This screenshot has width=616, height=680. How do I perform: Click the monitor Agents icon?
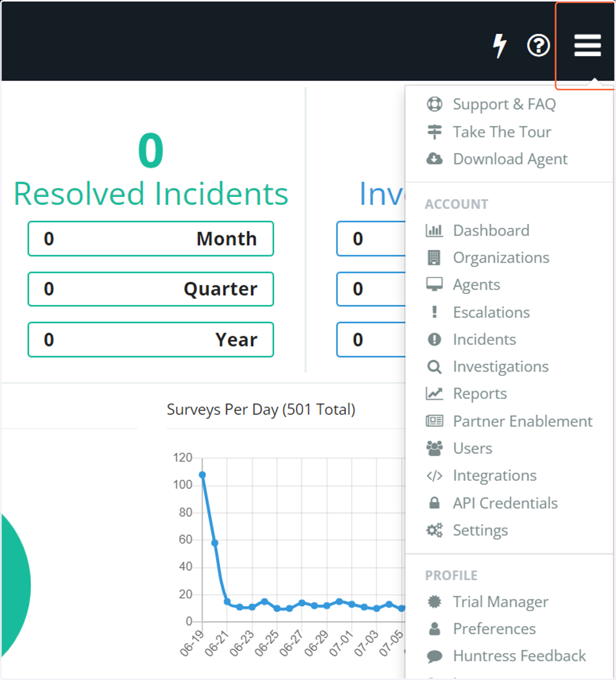click(x=434, y=284)
